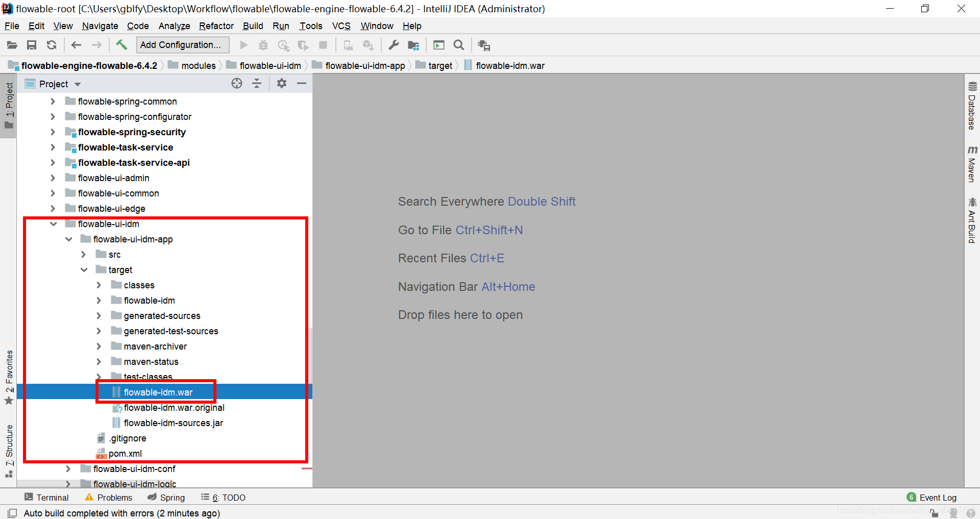Image resolution: width=980 pixels, height=519 pixels.
Task: Navigate forward with the right arrow icon
Action: point(96,45)
